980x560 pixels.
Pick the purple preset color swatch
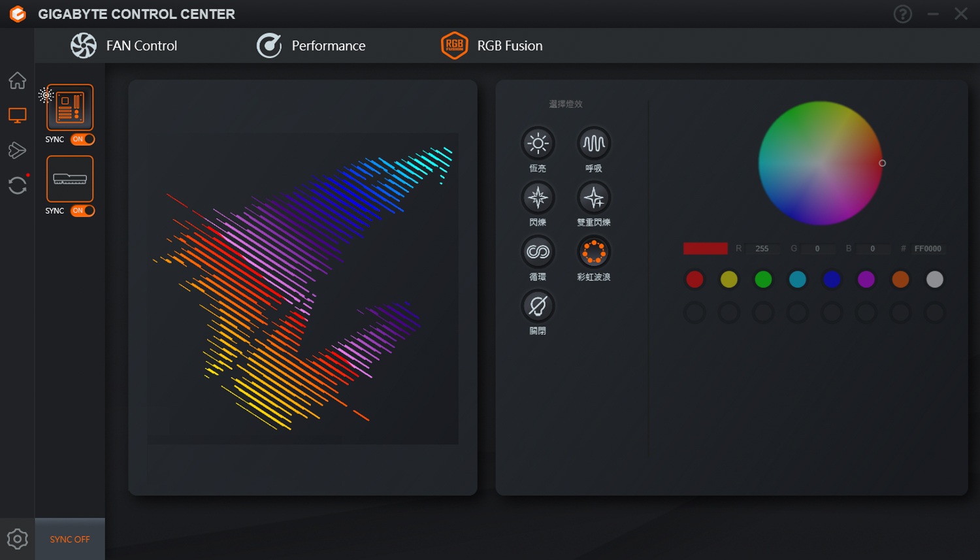pos(866,280)
